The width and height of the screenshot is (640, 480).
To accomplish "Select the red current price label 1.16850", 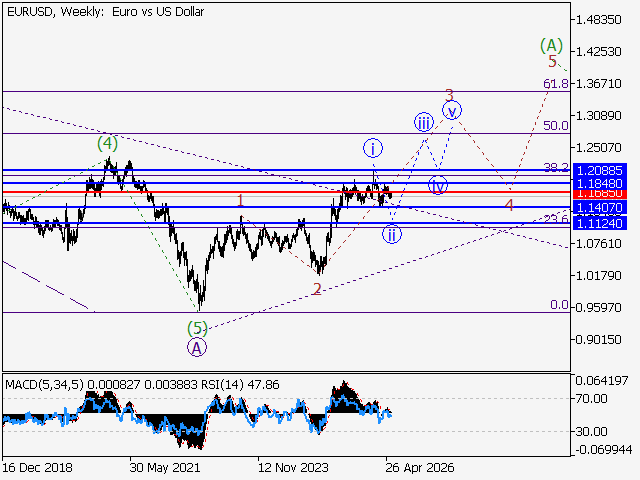I will coord(600,193).
